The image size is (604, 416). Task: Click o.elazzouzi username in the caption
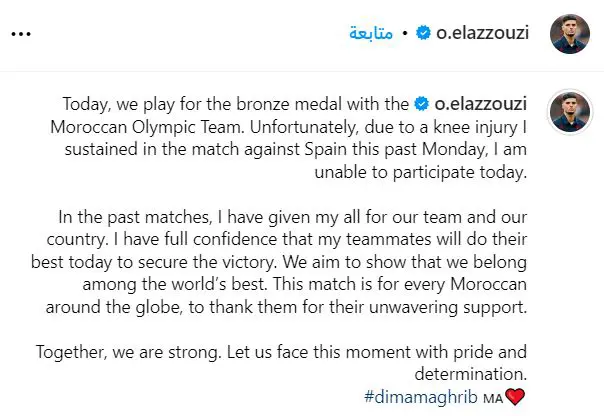481,104
